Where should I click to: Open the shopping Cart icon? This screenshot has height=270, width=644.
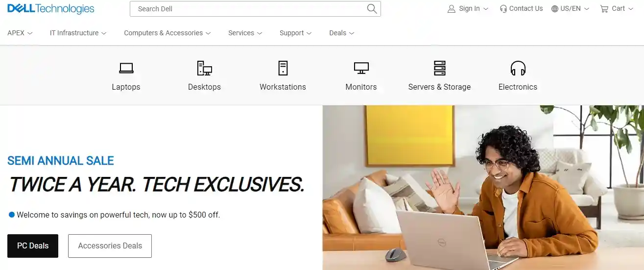604,9
